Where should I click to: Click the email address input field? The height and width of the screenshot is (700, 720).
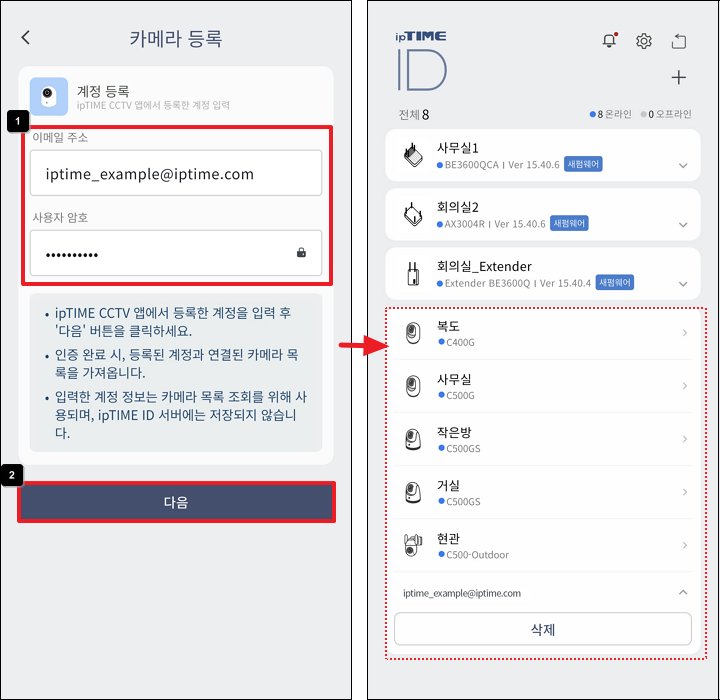(x=176, y=173)
